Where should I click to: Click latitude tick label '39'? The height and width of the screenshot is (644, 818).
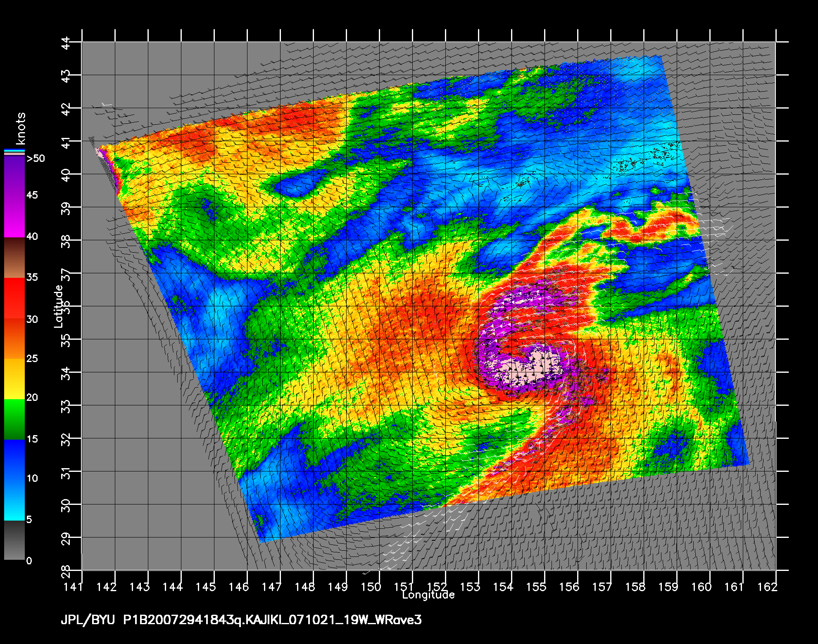(66, 208)
